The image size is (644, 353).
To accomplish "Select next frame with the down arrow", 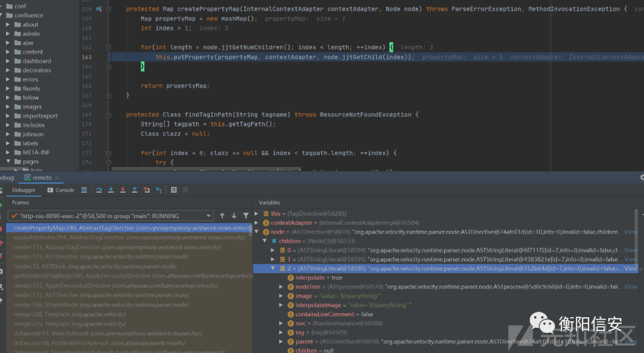I will click(234, 216).
